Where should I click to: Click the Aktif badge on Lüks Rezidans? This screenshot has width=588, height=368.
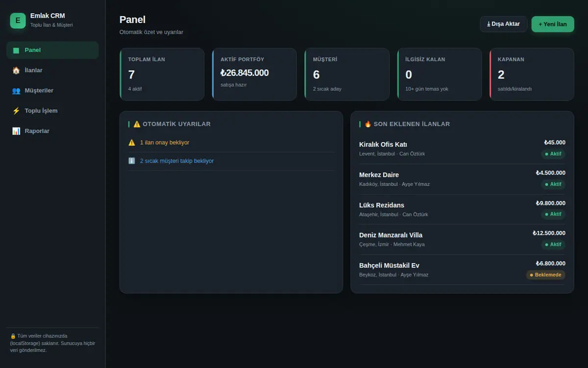pyautogui.click(x=553, y=214)
